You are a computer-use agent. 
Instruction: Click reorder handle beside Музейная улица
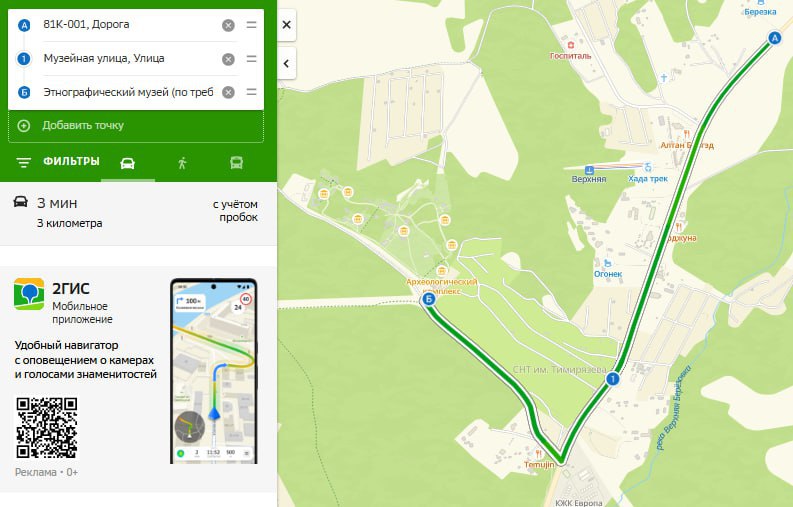[251, 59]
